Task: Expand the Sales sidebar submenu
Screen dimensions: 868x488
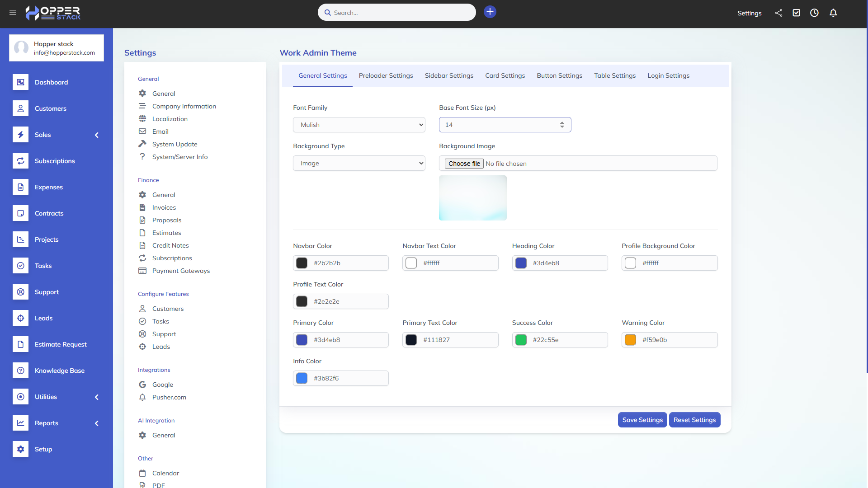Action: pos(96,135)
